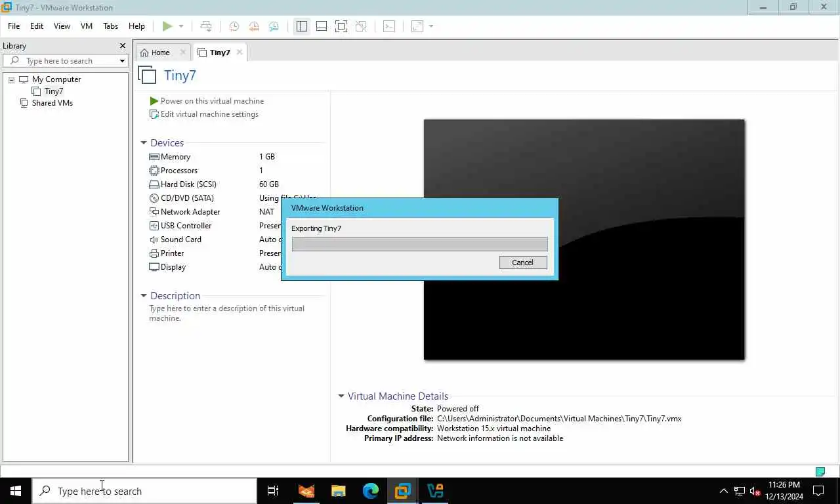Toggle the thumbnail bar toolbar icon
This screenshot has height=504, width=840.
pos(322,26)
